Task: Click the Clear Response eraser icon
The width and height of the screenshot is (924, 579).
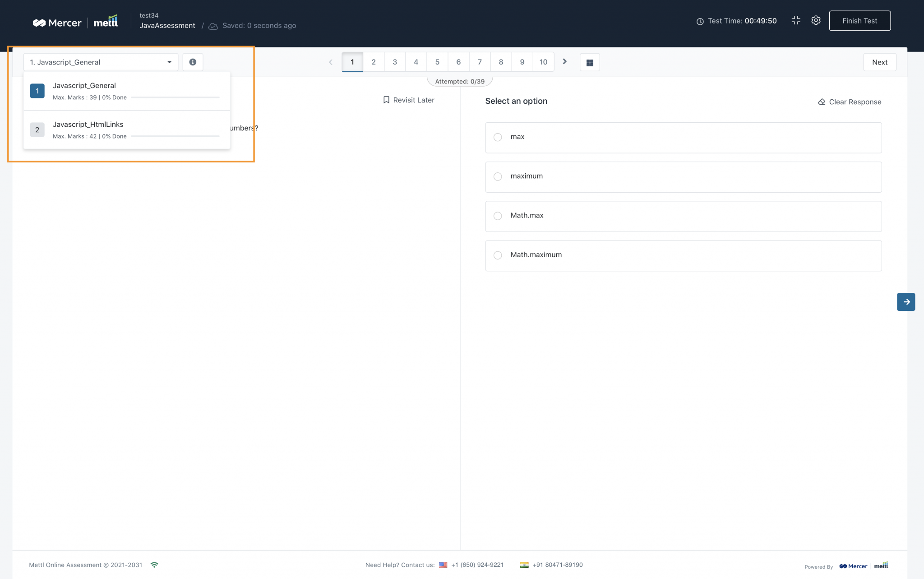Action: (821, 102)
